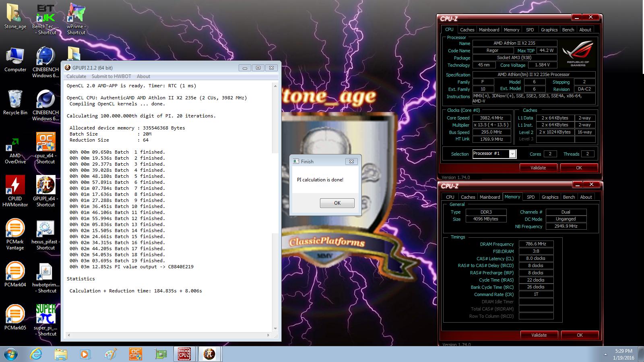Click NB Frequency value 2949.9 MHz
The width and height of the screenshot is (644, 362).
(x=566, y=226)
